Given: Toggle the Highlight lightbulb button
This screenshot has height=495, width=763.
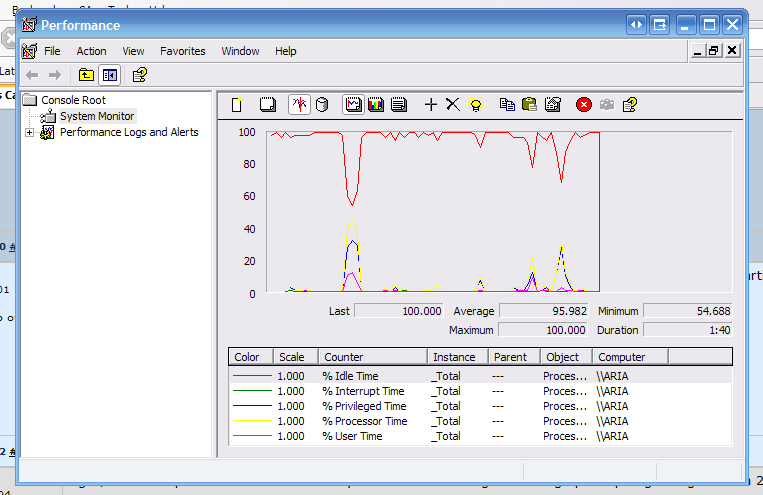Looking at the screenshot, I should pos(476,104).
